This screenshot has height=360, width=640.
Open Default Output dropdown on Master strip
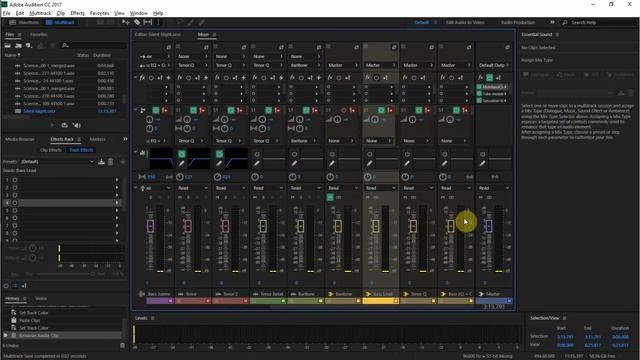coord(493,65)
